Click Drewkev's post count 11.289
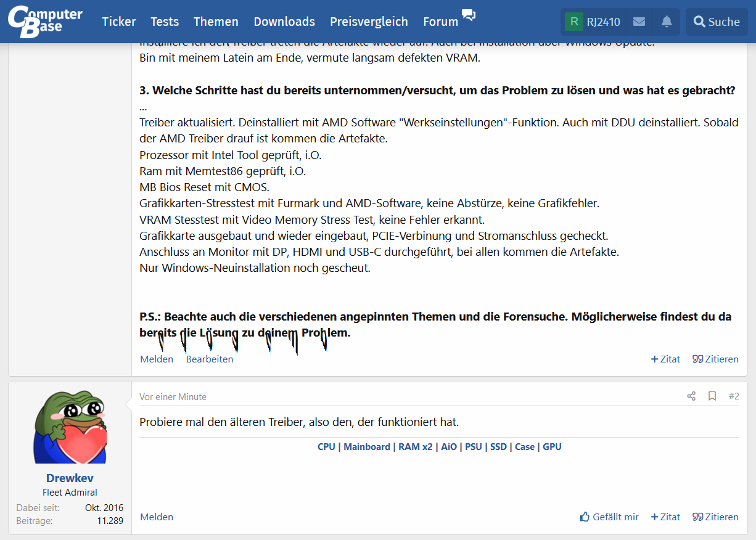This screenshot has width=756, height=540. (x=110, y=520)
